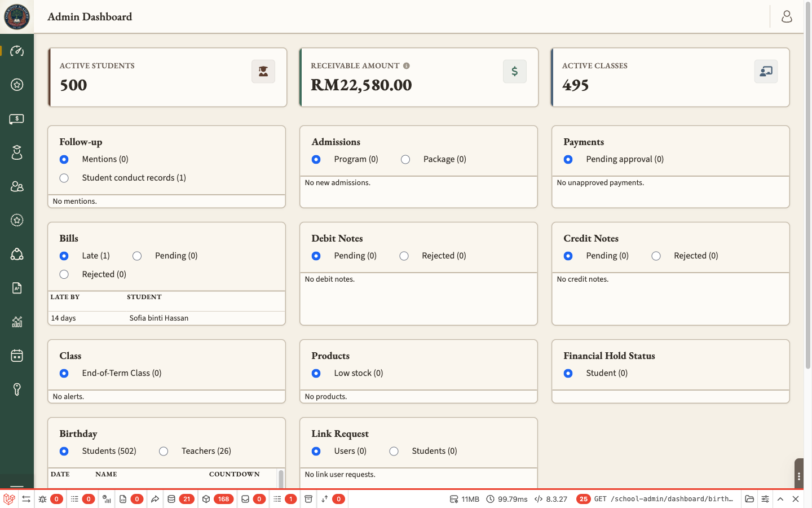
Task: Click the circled star icon in the upper sidebar
Action: click(17, 85)
